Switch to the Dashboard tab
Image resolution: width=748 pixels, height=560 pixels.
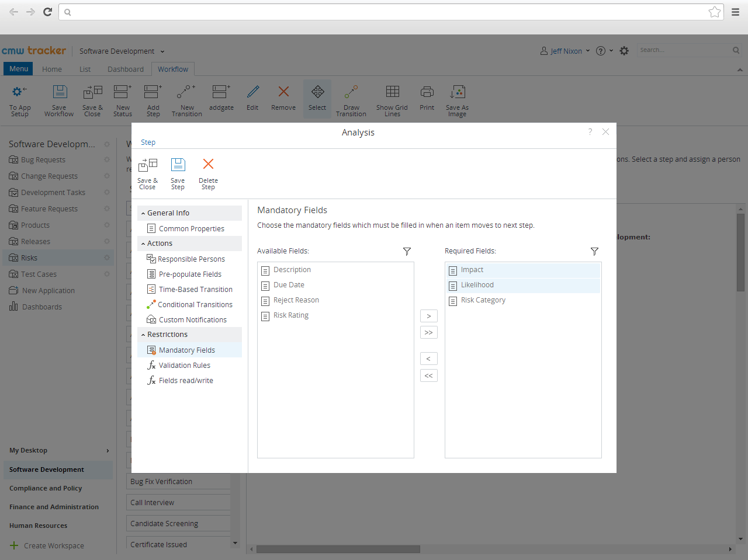[125, 69]
